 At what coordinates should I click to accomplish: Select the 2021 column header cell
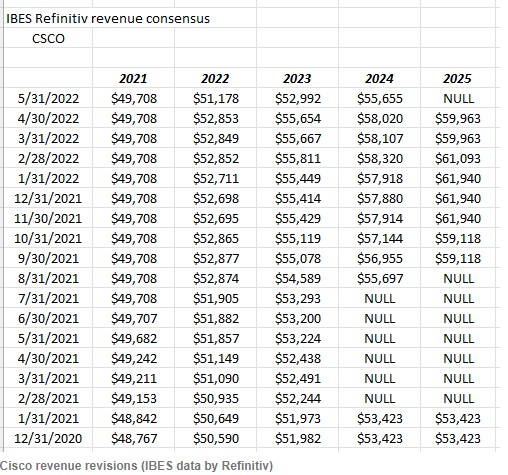(133, 79)
